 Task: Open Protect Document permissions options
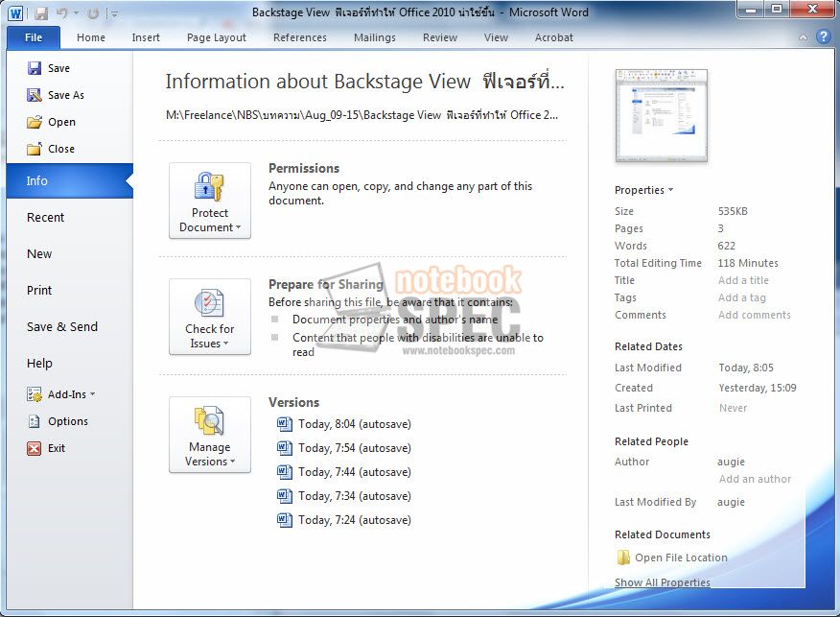(210, 202)
